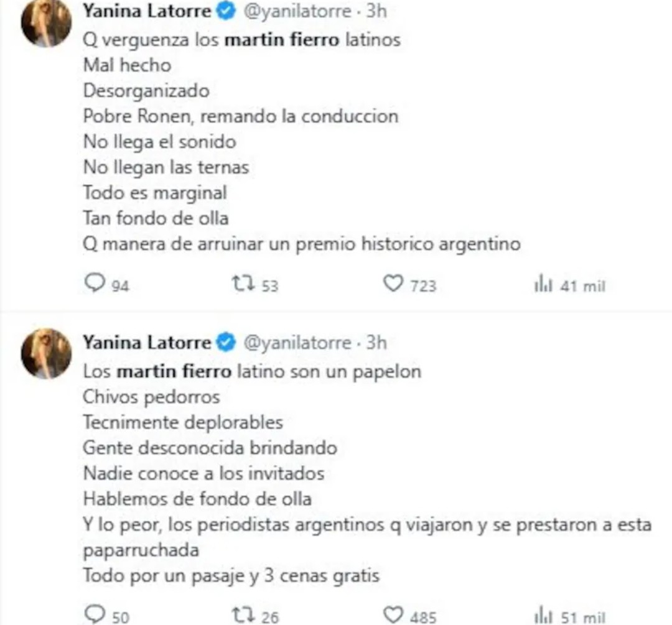Open Yanina Latorre name link in second tweet
672x625 pixels.
click(x=148, y=342)
